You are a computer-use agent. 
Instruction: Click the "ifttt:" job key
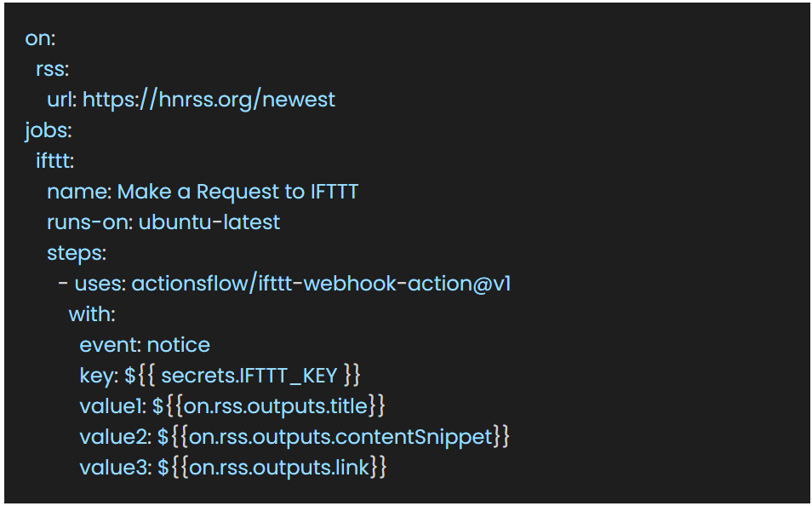tap(54, 161)
